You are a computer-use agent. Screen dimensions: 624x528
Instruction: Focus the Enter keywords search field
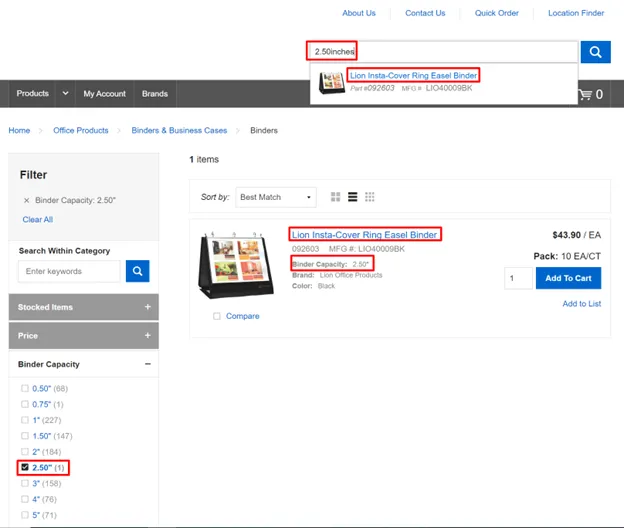tap(69, 271)
